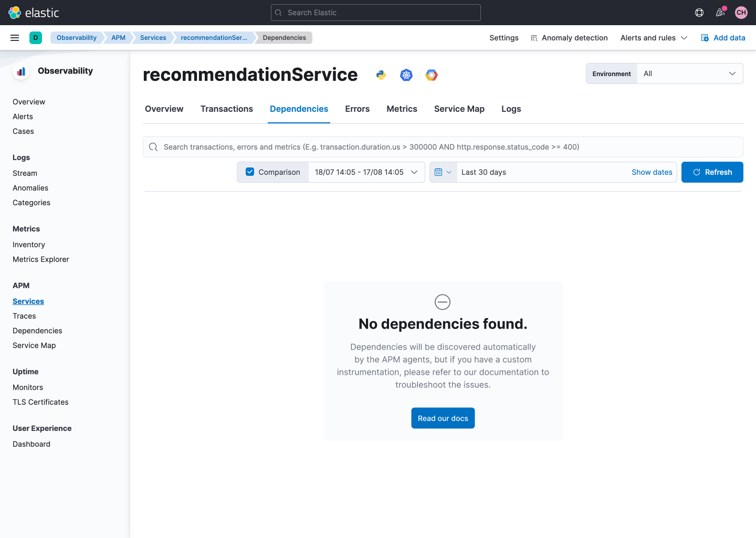Click the D space avatar toggle near breadcrumbs
Image resolution: width=756 pixels, height=538 pixels.
(35, 37)
